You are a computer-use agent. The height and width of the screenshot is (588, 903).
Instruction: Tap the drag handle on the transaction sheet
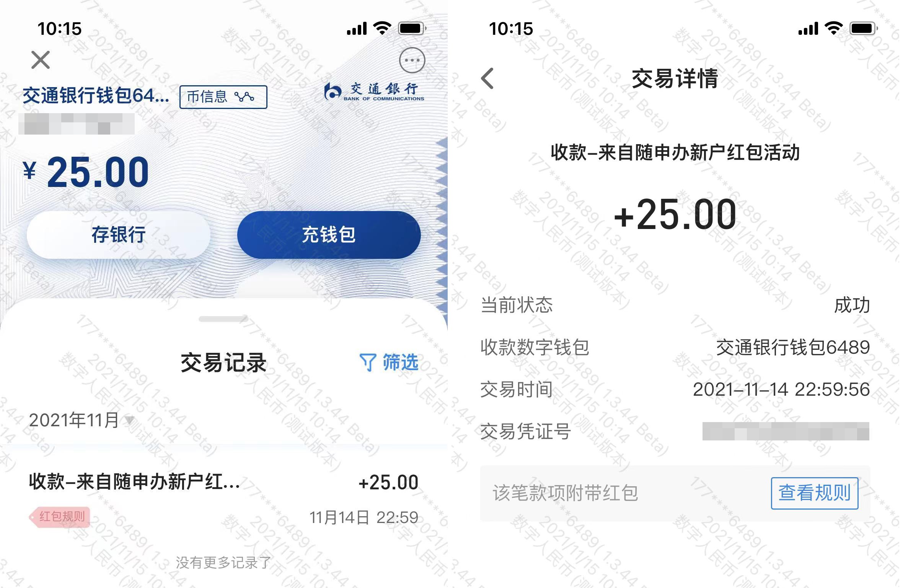tap(223, 318)
